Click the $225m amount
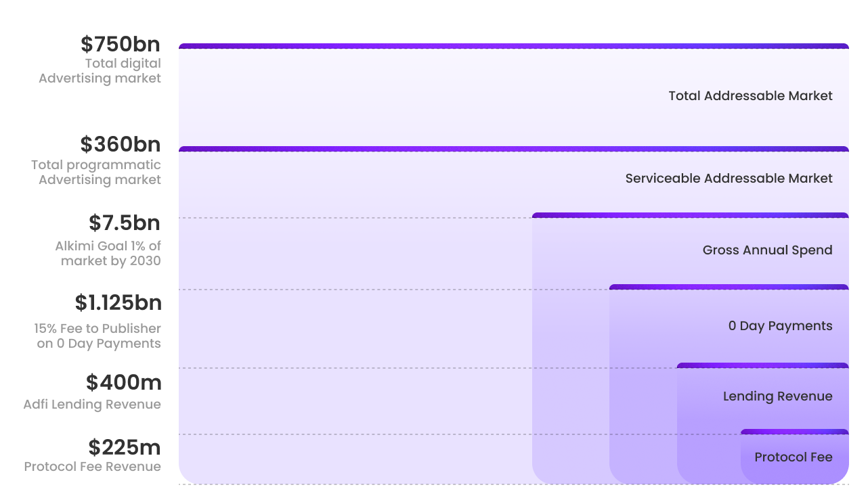Screen dimensions: 868x502 125,447
